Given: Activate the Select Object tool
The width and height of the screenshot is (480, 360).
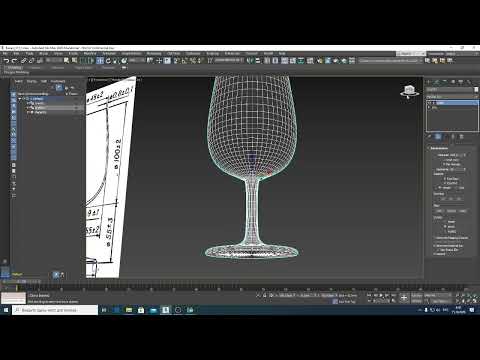Looking at the screenshot, I should [x=66, y=60].
